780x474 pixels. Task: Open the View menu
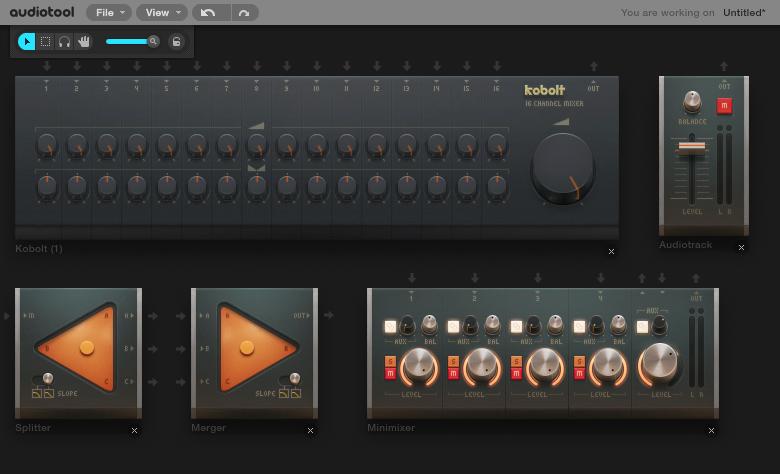pos(162,13)
